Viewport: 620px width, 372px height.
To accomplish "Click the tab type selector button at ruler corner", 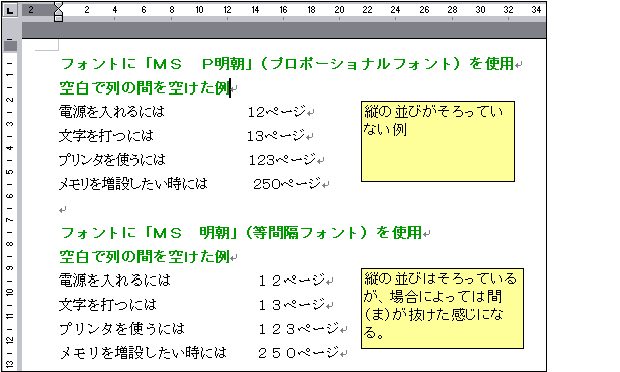I will click(10, 10).
